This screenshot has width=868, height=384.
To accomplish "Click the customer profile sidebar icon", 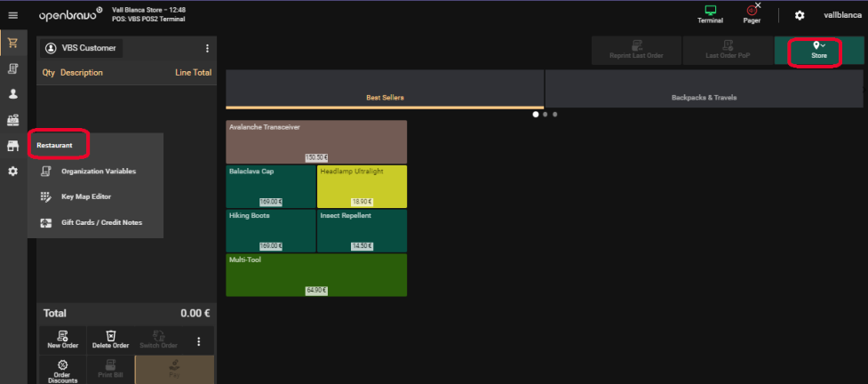I will point(12,93).
